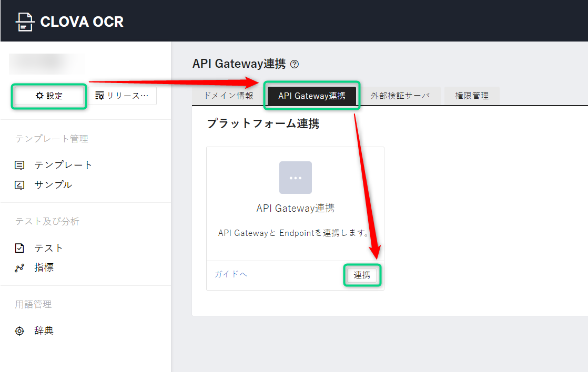Click the CLOVA OCR title text
The image size is (588, 372).
point(82,22)
